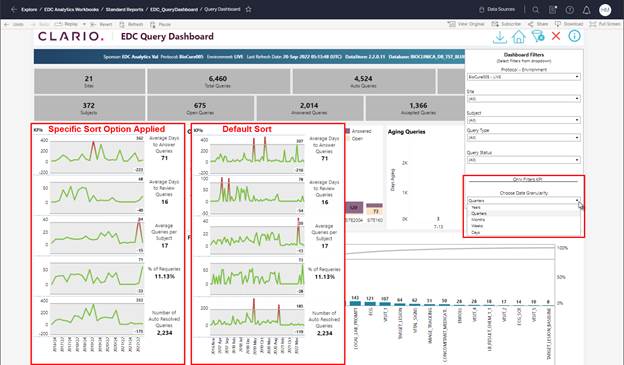The height and width of the screenshot is (365, 624).
Task: Select Years in the granularity list
Action: coord(476,207)
